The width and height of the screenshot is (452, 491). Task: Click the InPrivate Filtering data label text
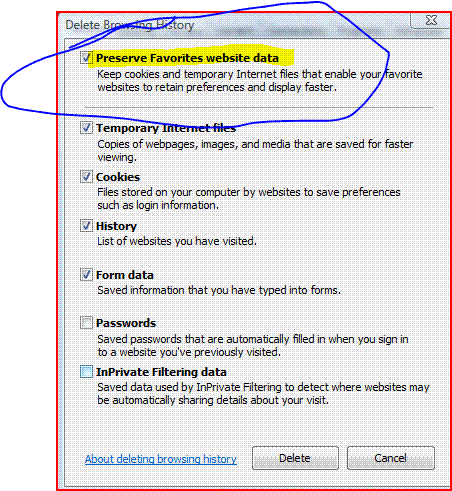click(x=161, y=372)
